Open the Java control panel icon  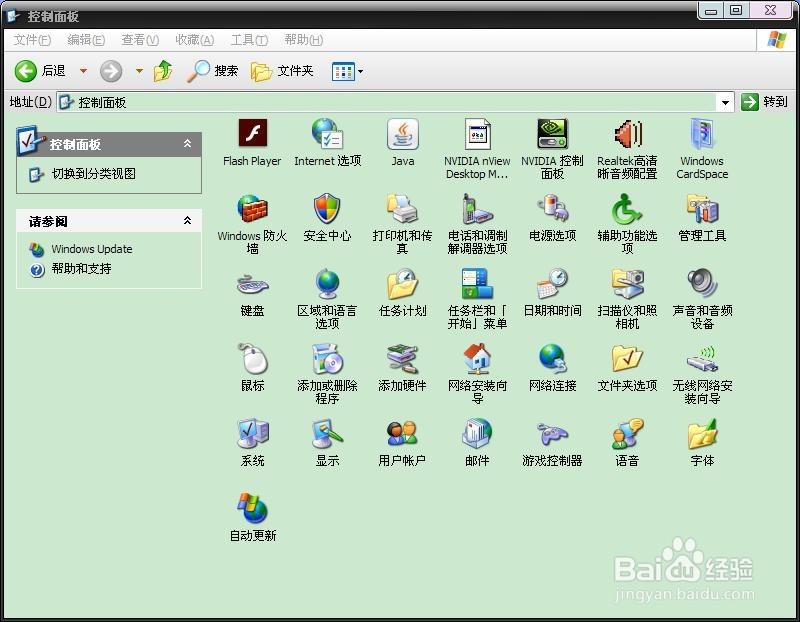click(x=403, y=134)
